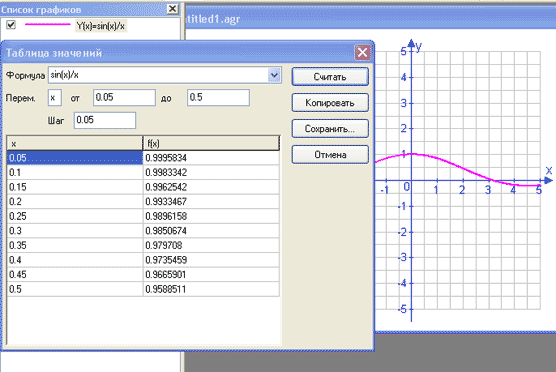Open the Формула dropdown list

coord(274,75)
